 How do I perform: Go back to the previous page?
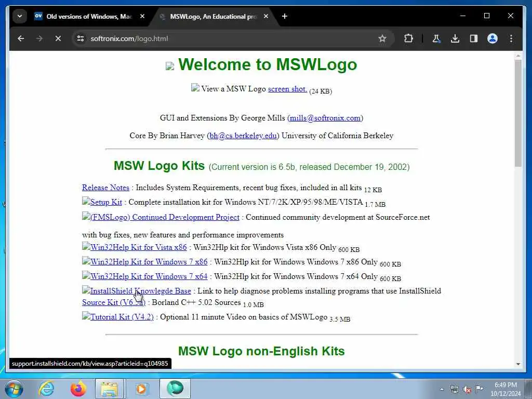[21, 38]
